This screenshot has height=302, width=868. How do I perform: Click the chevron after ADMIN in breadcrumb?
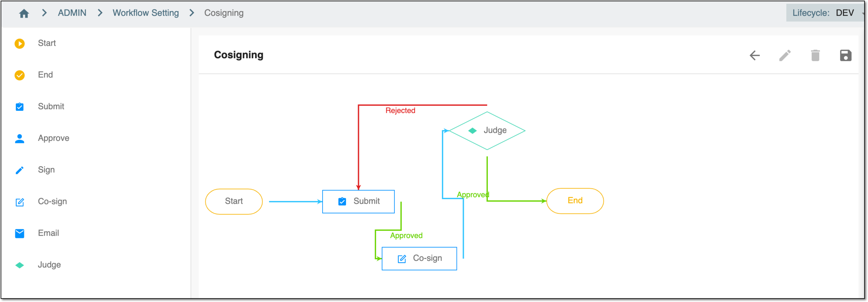pos(100,13)
